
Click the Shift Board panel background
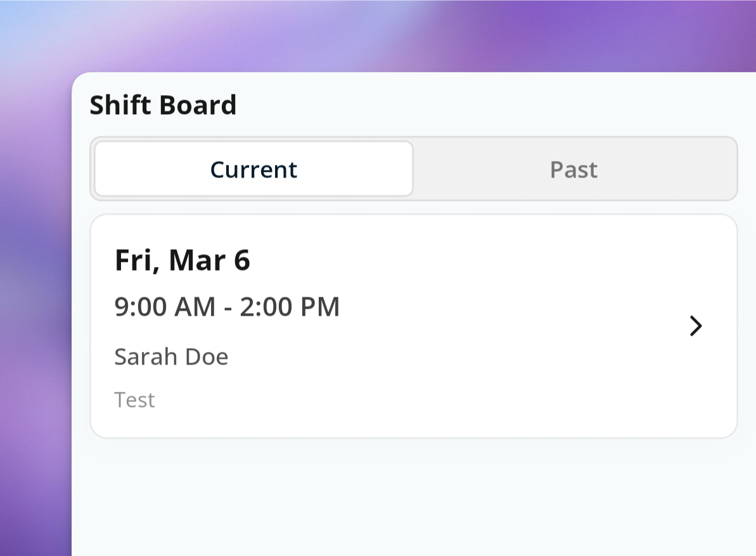(412, 495)
